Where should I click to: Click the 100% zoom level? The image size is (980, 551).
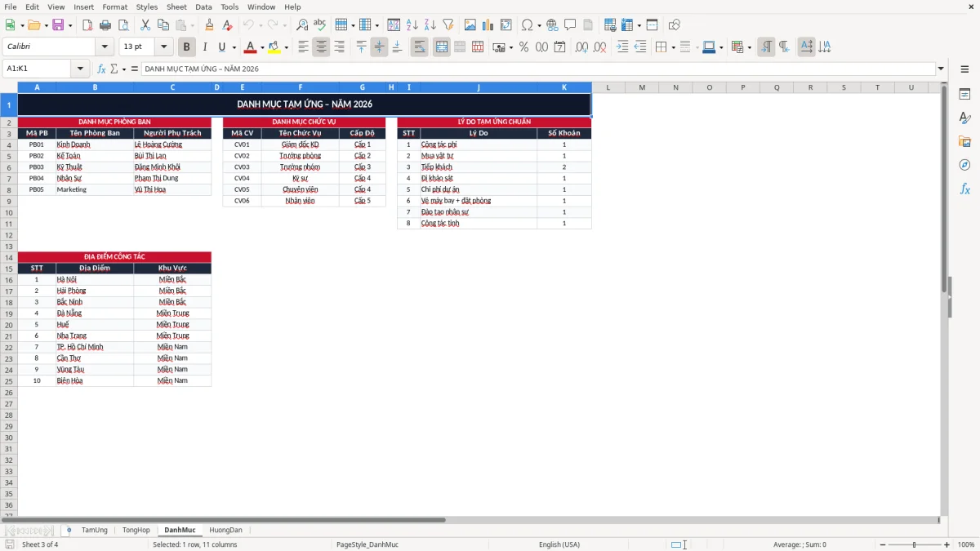coord(965,544)
